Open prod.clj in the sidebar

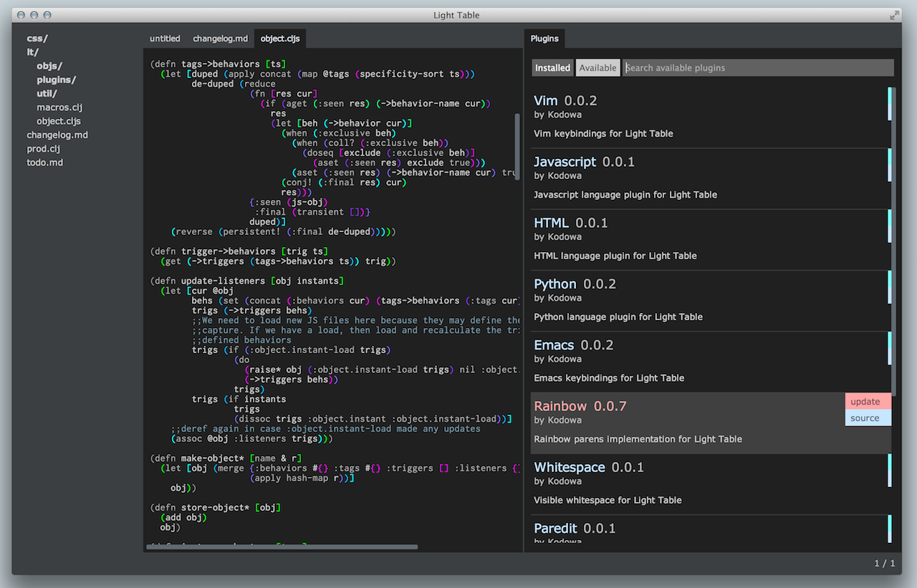[44, 148]
